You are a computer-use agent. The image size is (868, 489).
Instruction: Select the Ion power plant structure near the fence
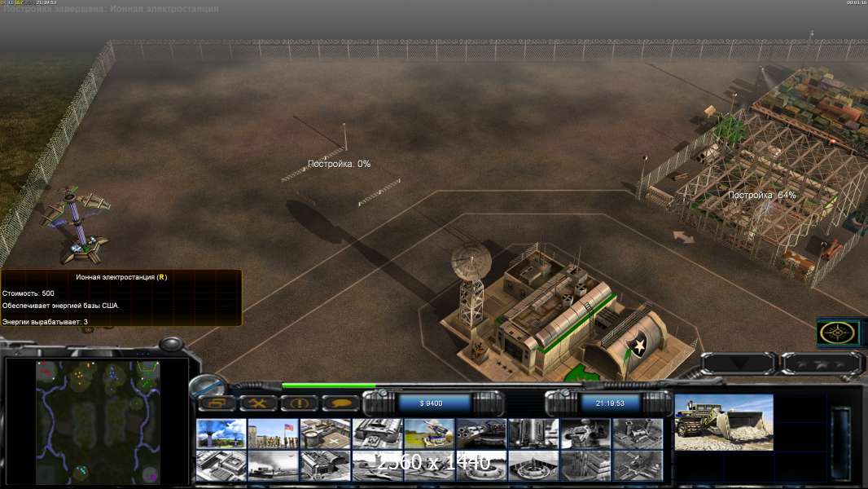[77, 225]
